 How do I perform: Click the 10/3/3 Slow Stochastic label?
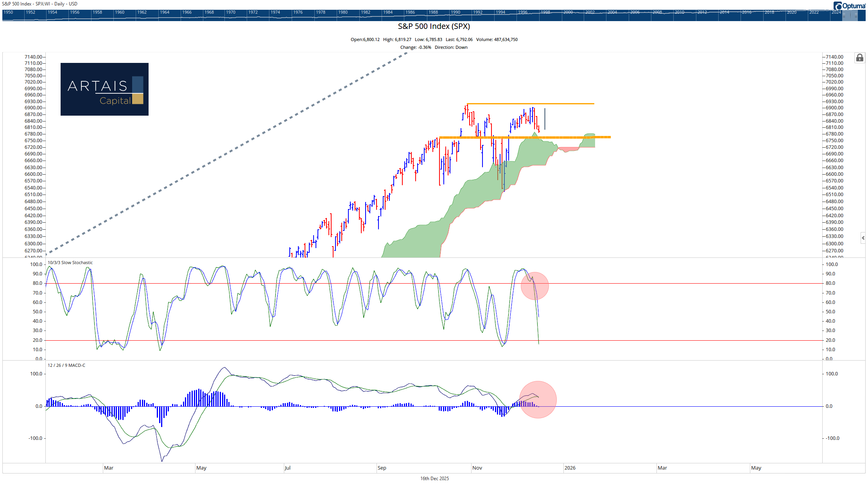(70, 263)
